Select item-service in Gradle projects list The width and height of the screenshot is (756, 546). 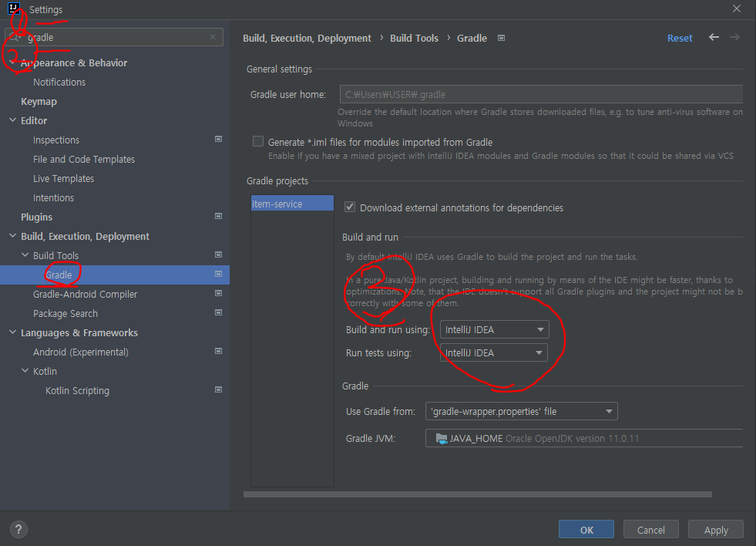292,204
